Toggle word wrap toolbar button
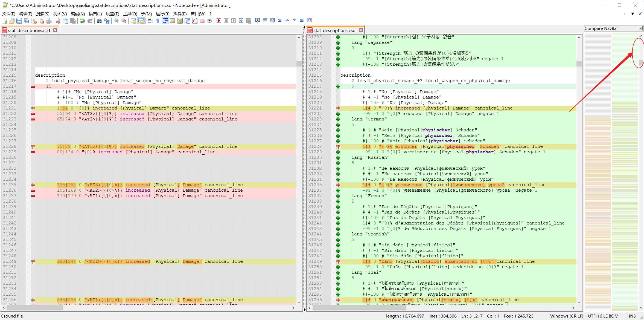 pos(150,21)
